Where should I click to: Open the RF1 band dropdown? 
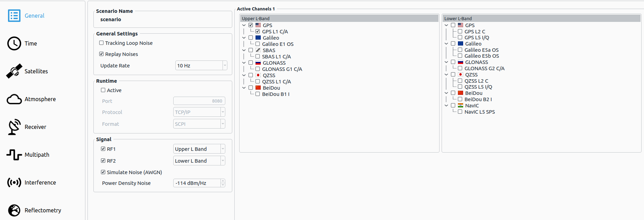pos(199,149)
